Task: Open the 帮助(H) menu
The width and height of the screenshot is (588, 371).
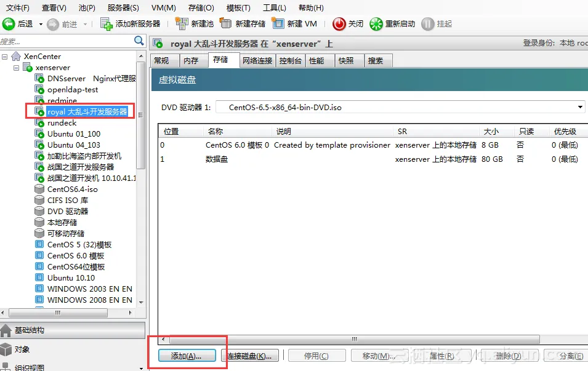Action: click(311, 8)
